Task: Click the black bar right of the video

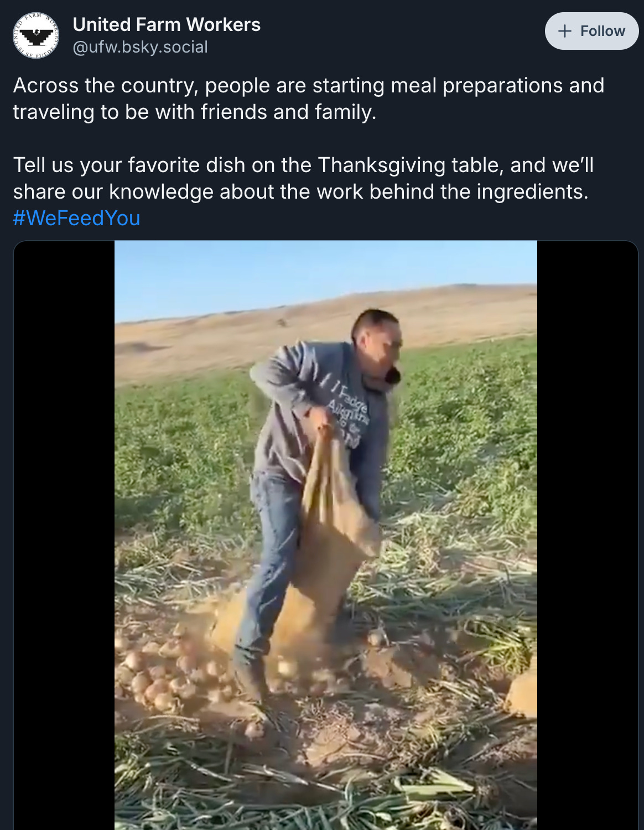Action: point(588,535)
